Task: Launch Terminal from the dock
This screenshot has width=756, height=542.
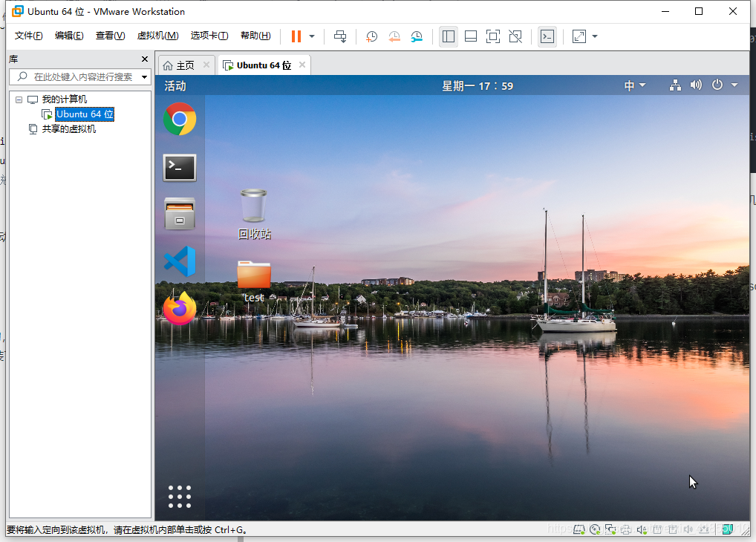Action: pos(180,168)
